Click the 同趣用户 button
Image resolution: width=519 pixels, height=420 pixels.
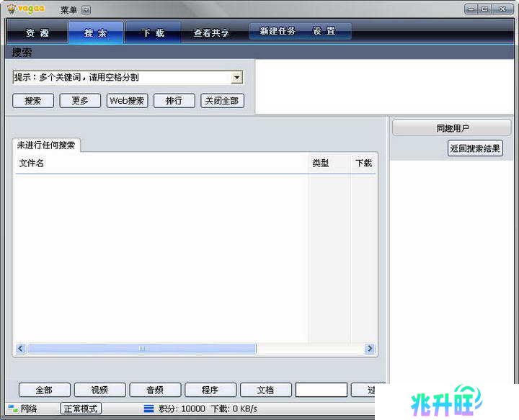pos(452,128)
